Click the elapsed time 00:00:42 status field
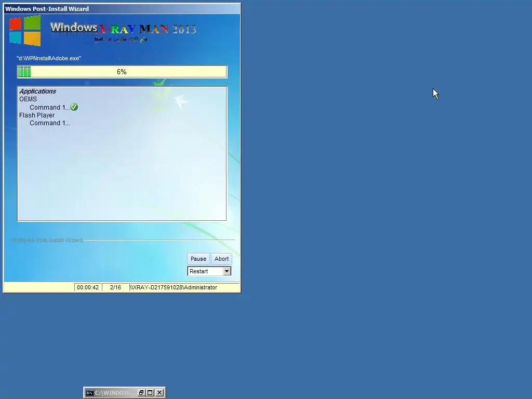The height and width of the screenshot is (399, 532). 88,287
